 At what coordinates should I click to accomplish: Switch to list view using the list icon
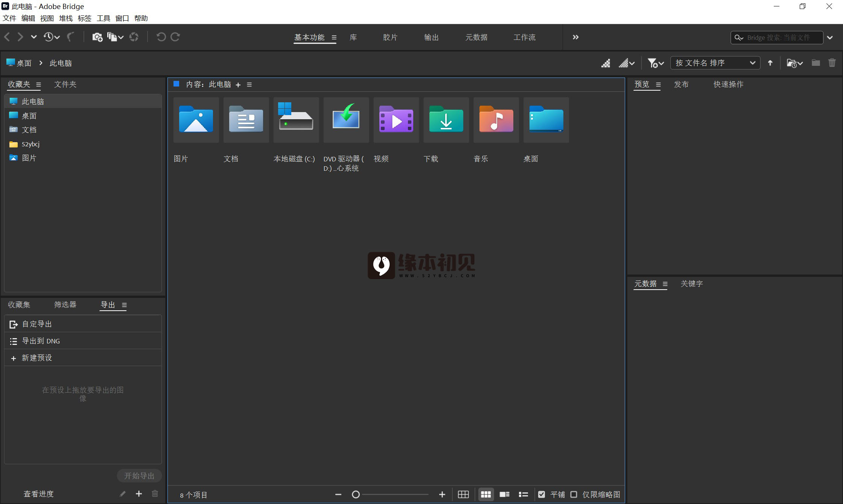tap(523, 495)
